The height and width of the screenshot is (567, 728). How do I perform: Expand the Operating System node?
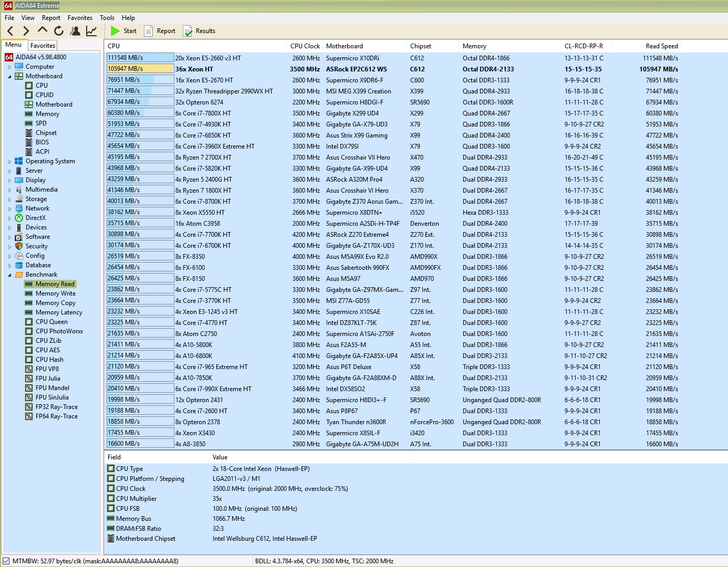(9, 162)
